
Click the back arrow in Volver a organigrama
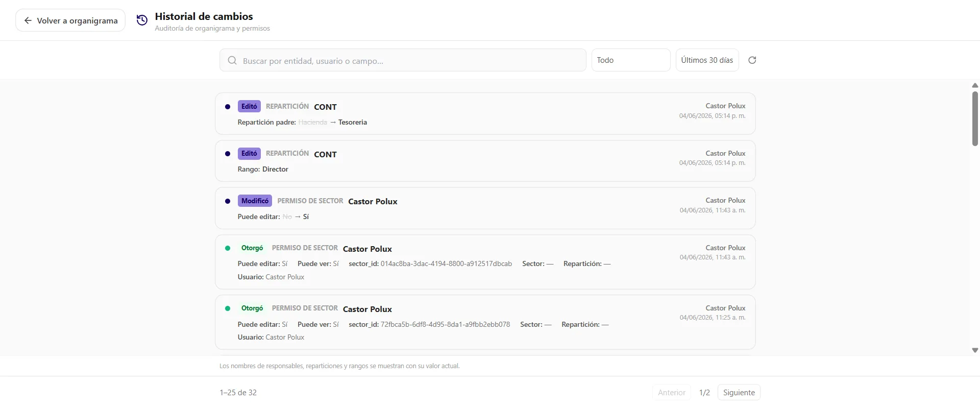click(28, 20)
